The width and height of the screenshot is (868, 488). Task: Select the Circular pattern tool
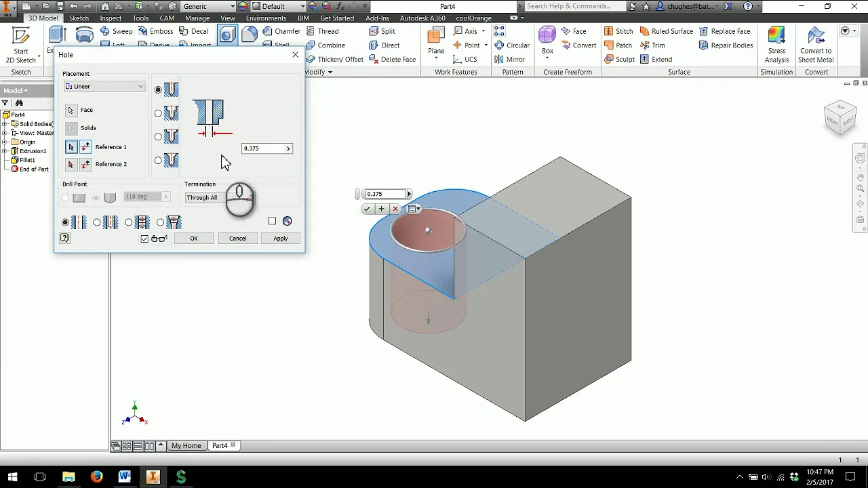pos(512,45)
